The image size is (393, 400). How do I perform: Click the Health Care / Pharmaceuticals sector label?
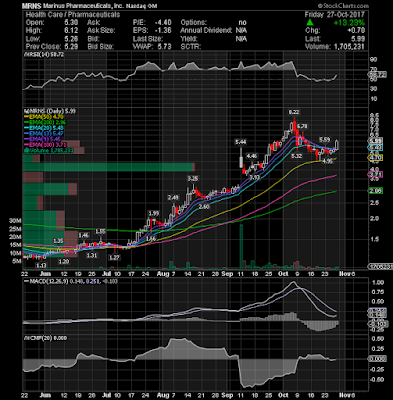point(73,14)
